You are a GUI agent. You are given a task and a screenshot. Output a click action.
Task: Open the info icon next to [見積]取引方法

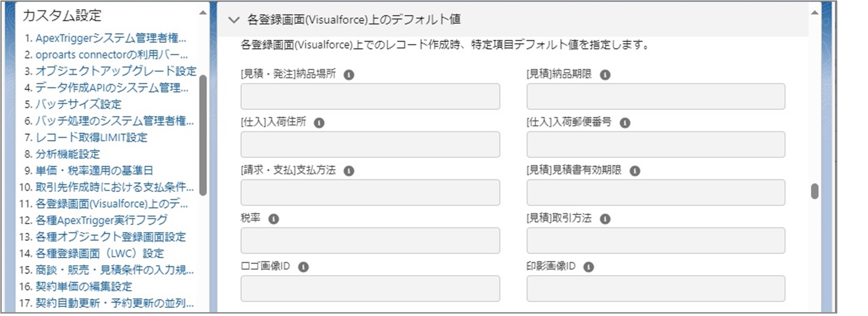coord(605,219)
